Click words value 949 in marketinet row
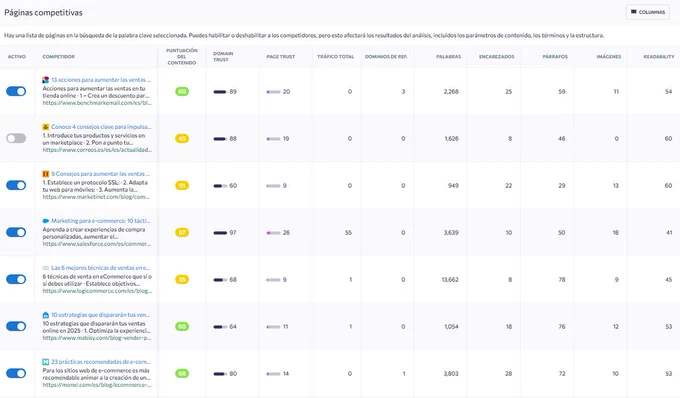This screenshot has height=398, width=680. click(x=453, y=186)
